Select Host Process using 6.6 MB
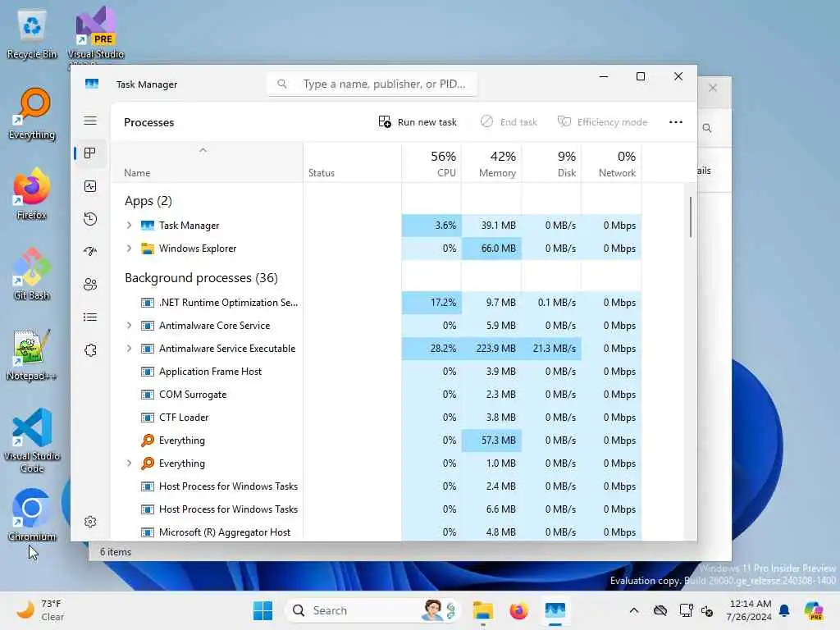840x630 pixels. (377, 509)
